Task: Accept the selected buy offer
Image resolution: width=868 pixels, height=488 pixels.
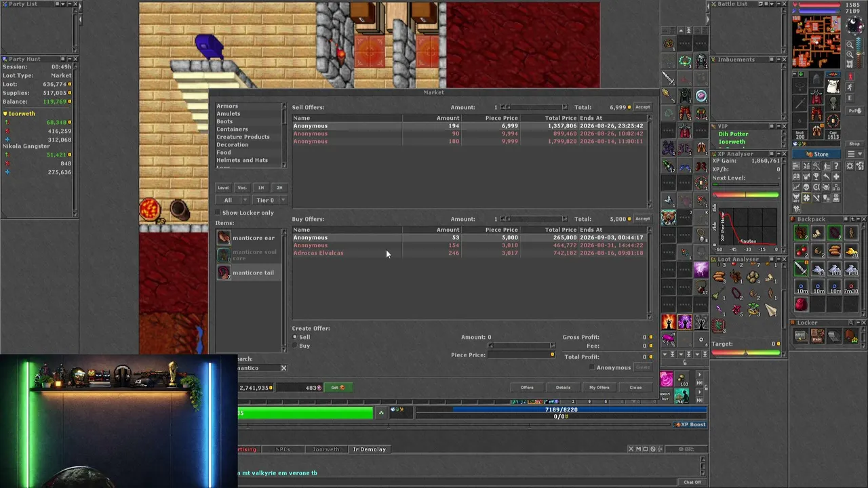Action: coord(642,219)
